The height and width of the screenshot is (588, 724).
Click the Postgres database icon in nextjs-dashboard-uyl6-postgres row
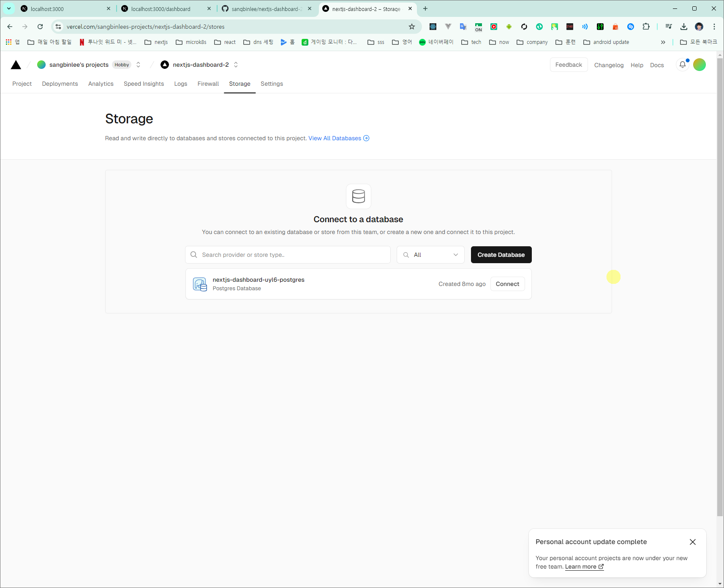point(200,284)
